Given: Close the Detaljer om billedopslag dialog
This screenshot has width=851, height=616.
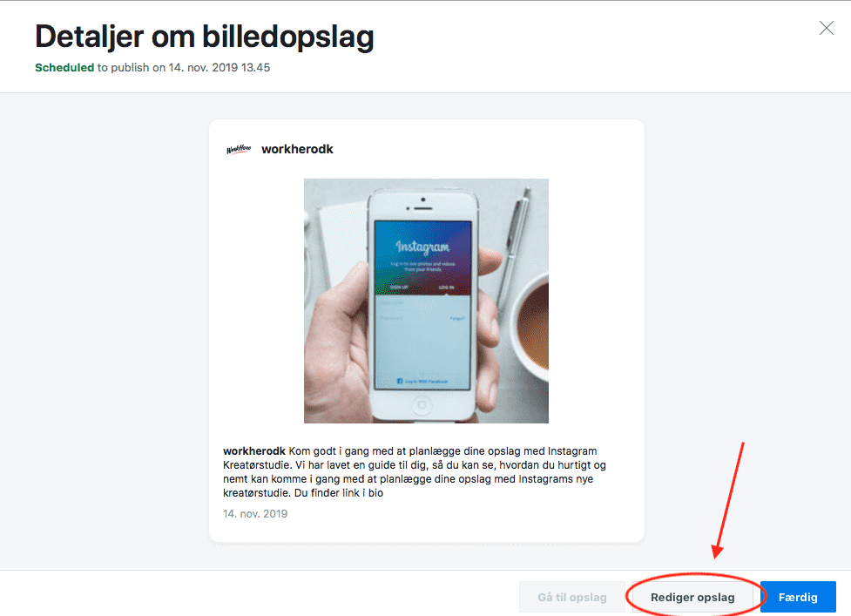Looking at the screenshot, I should (x=826, y=28).
